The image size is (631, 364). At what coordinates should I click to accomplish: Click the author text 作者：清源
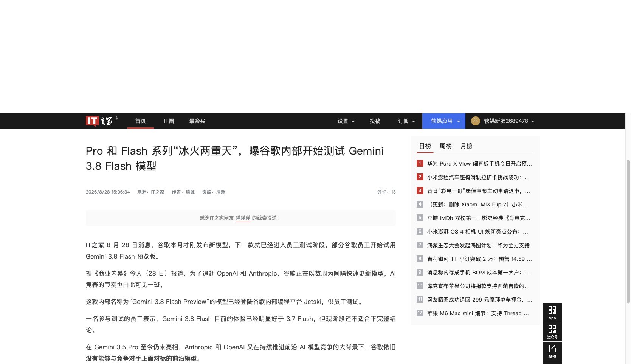coord(183,192)
